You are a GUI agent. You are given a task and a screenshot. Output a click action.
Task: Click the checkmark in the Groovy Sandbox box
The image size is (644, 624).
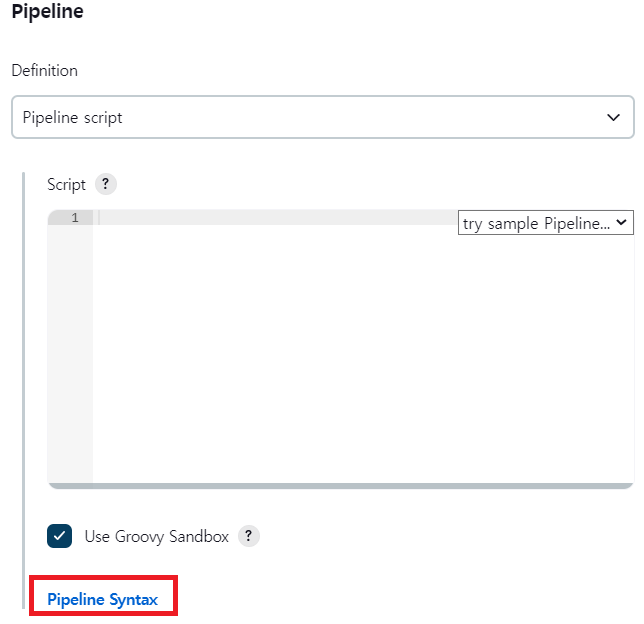(60, 536)
